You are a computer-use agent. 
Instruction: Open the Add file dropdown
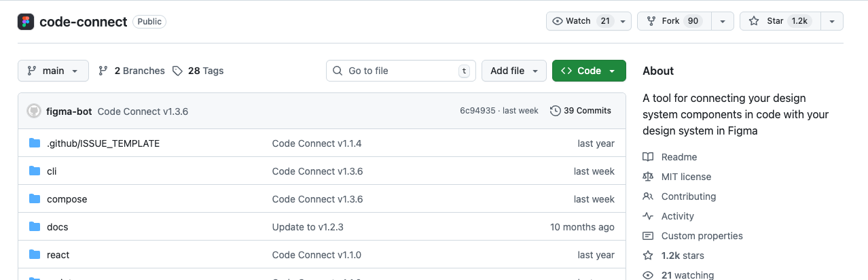point(514,71)
